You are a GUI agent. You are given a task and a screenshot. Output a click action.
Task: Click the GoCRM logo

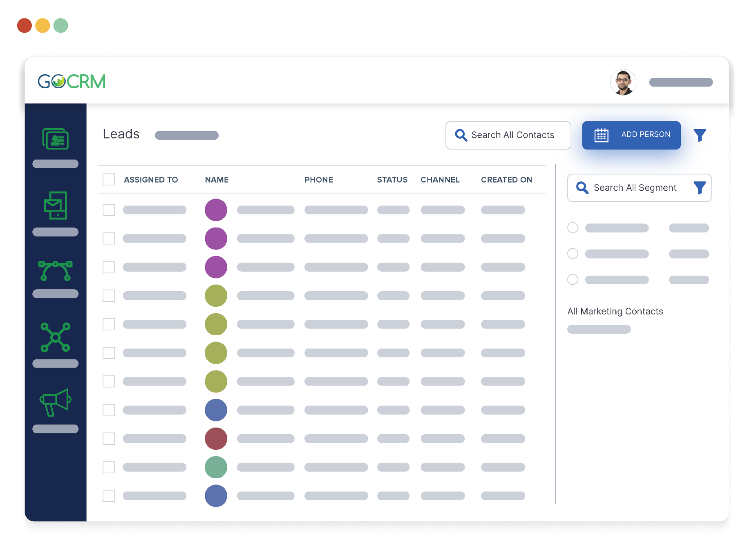[72, 82]
